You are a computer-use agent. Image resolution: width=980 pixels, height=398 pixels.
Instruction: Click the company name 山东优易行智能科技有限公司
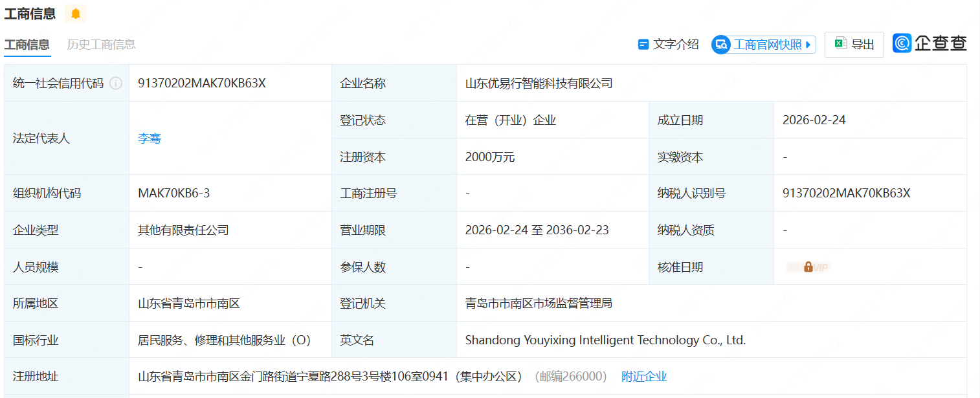point(539,83)
